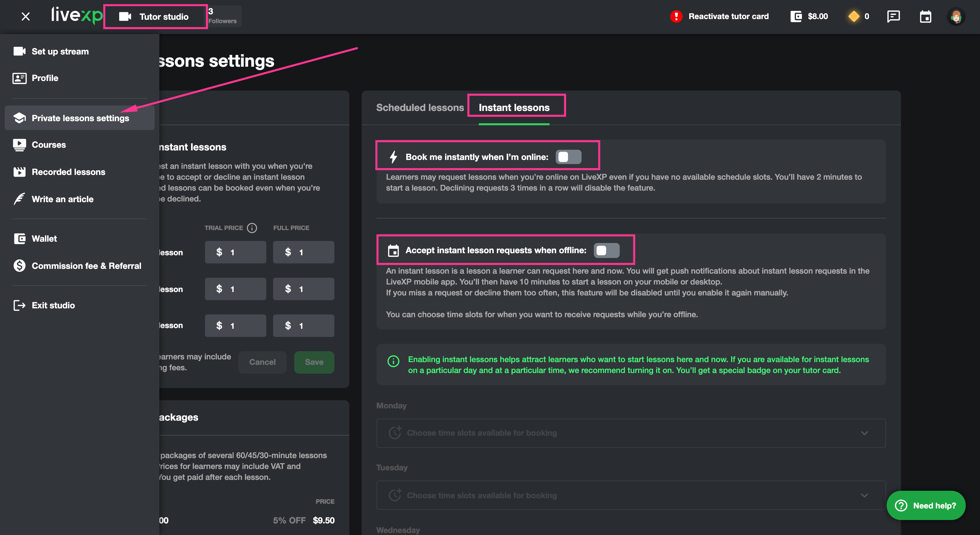Expand Tuesday time slots dropdown
Viewport: 980px width, 535px height.
pyautogui.click(x=631, y=495)
